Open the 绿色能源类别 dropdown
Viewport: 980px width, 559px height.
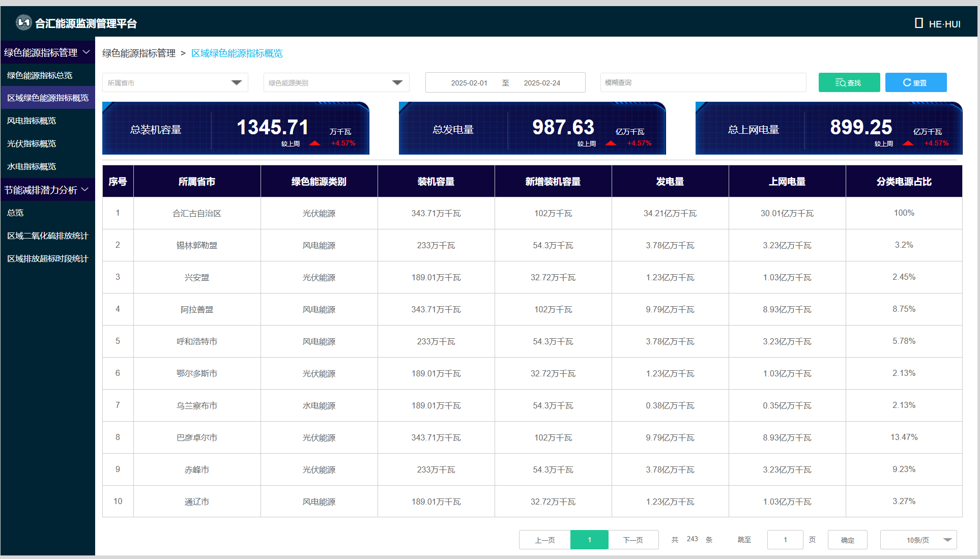pos(397,83)
